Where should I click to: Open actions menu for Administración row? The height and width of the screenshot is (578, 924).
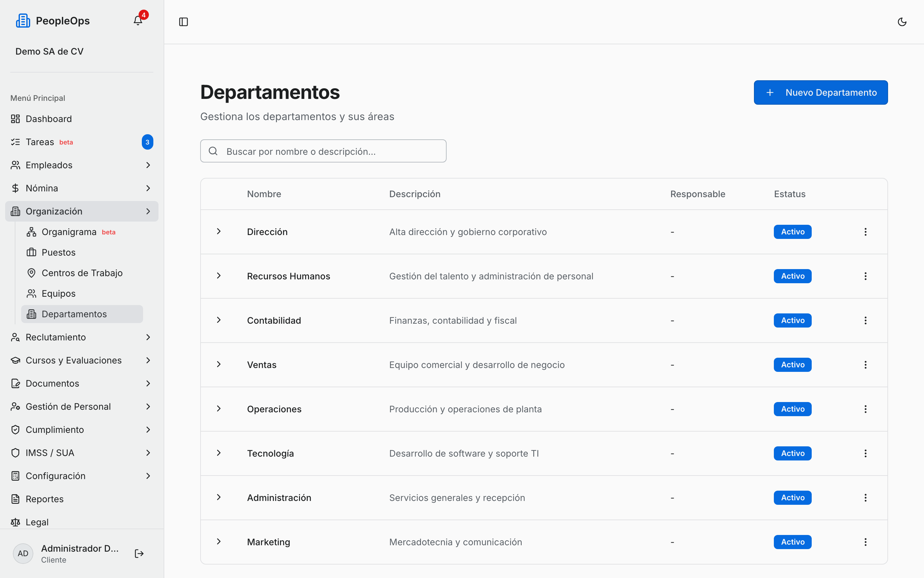point(865,498)
